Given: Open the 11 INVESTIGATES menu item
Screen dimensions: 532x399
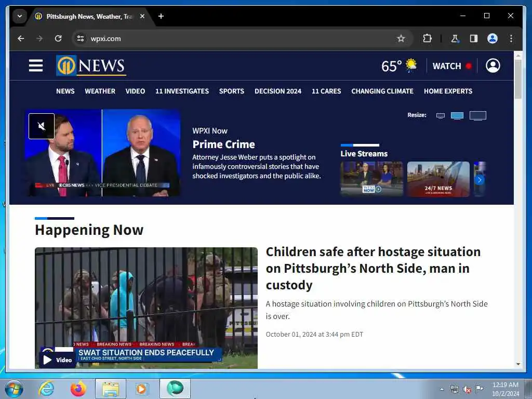Looking at the screenshot, I should click(x=182, y=91).
